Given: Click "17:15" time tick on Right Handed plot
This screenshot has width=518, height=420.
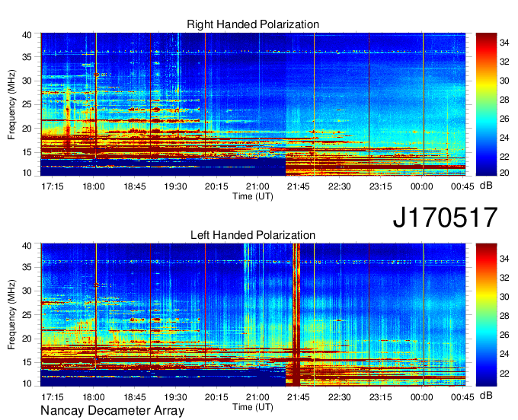Looking at the screenshot, I should pyautogui.click(x=53, y=186).
